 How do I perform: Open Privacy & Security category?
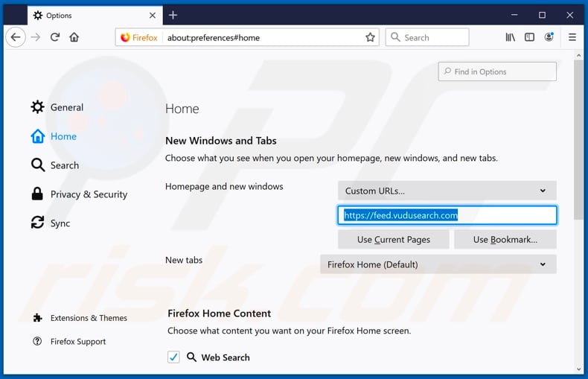coord(79,194)
